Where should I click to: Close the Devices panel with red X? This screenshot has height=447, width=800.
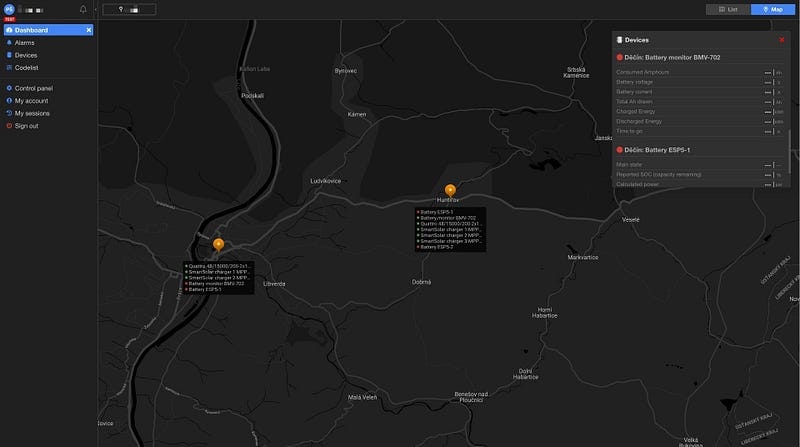click(782, 40)
